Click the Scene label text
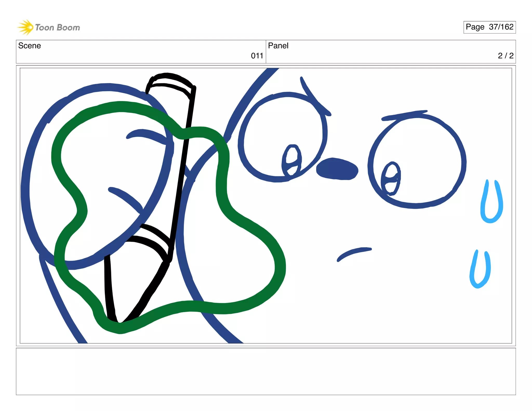This screenshot has height=411, width=532. coord(30,46)
